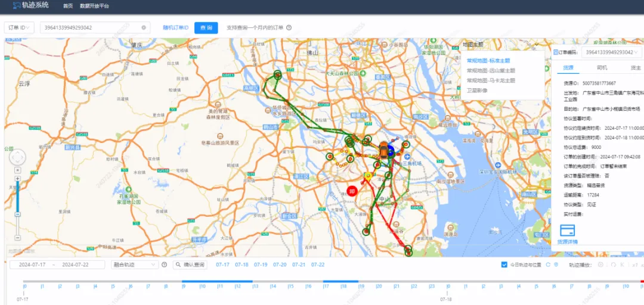Screen dimensions: 644x305
Task: Click refresh icon beside 今日轨迹与位置
Action: [547, 264]
